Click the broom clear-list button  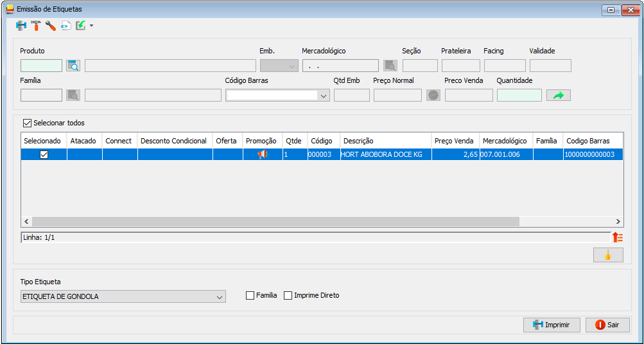(608, 255)
